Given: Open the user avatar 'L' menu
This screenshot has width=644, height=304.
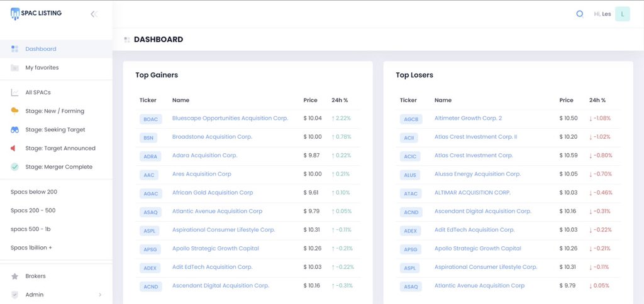Looking at the screenshot, I should 622,14.
